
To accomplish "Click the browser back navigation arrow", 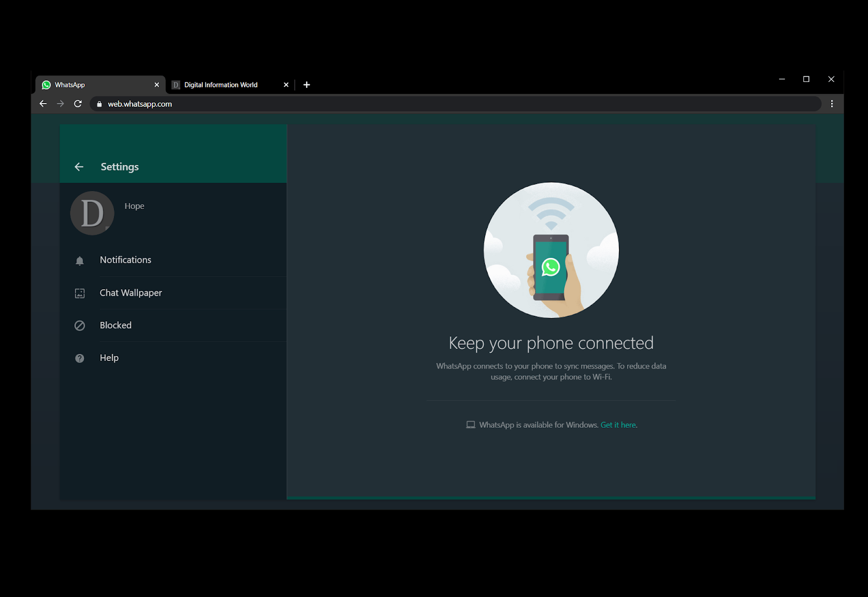I will (43, 104).
